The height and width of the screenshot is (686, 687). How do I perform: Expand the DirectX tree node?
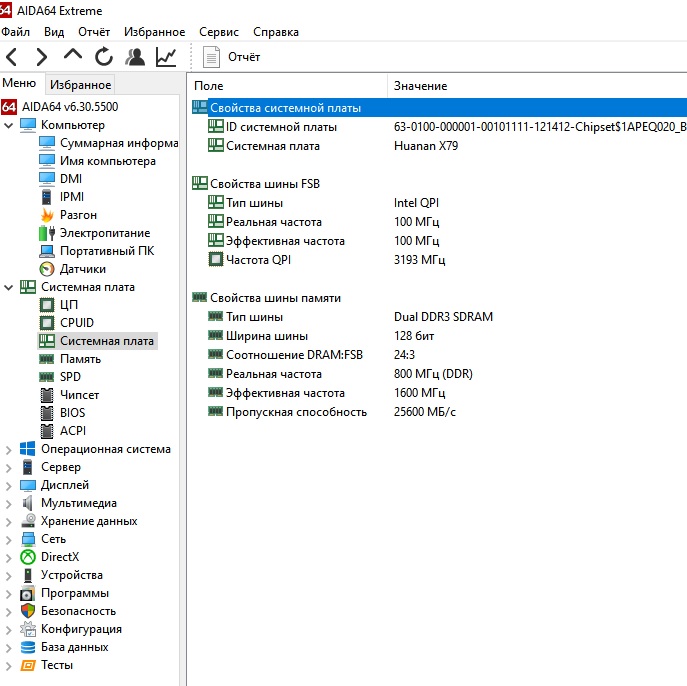coord(8,557)
